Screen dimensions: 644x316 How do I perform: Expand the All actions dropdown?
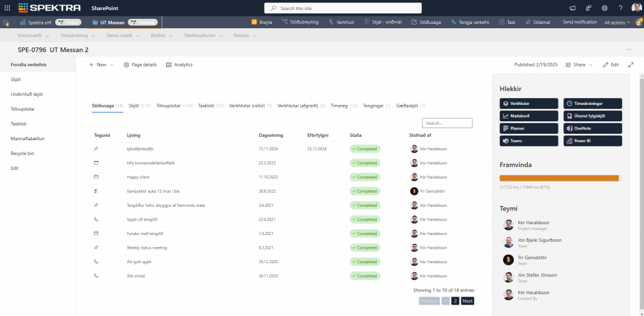tap(618, 22)
